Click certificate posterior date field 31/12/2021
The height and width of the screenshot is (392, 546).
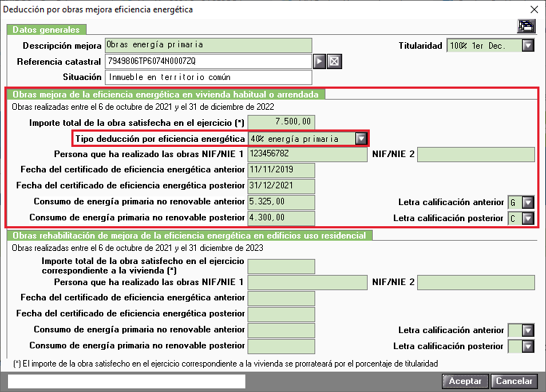click(281, 186)
